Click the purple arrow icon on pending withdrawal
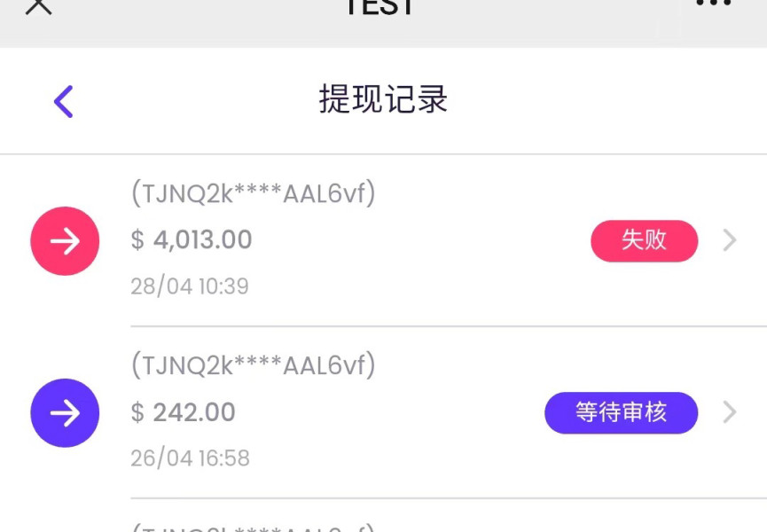This screenshot has width=767, height=532. point(65,413)
